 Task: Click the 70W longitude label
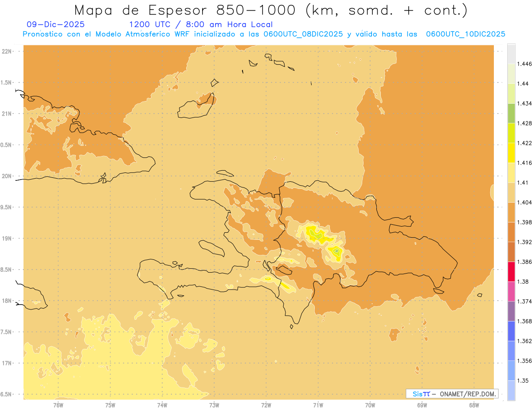coord(370,405)
